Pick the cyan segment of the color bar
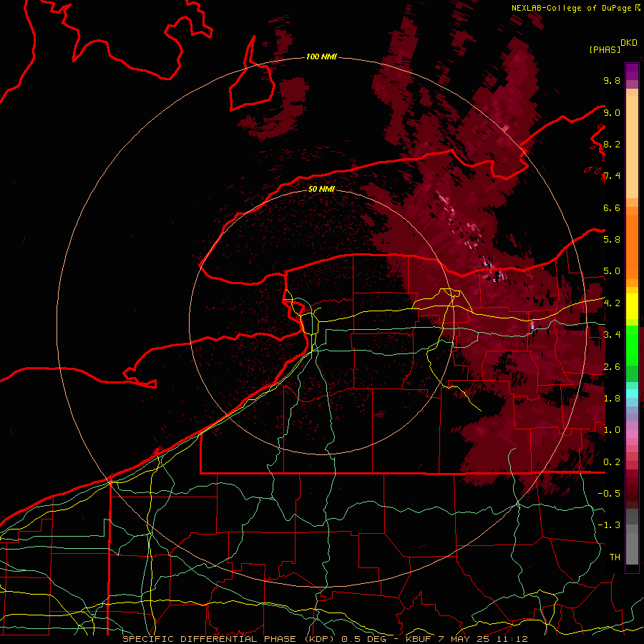This screenshot has width=644, height=644. click(632, 394)
